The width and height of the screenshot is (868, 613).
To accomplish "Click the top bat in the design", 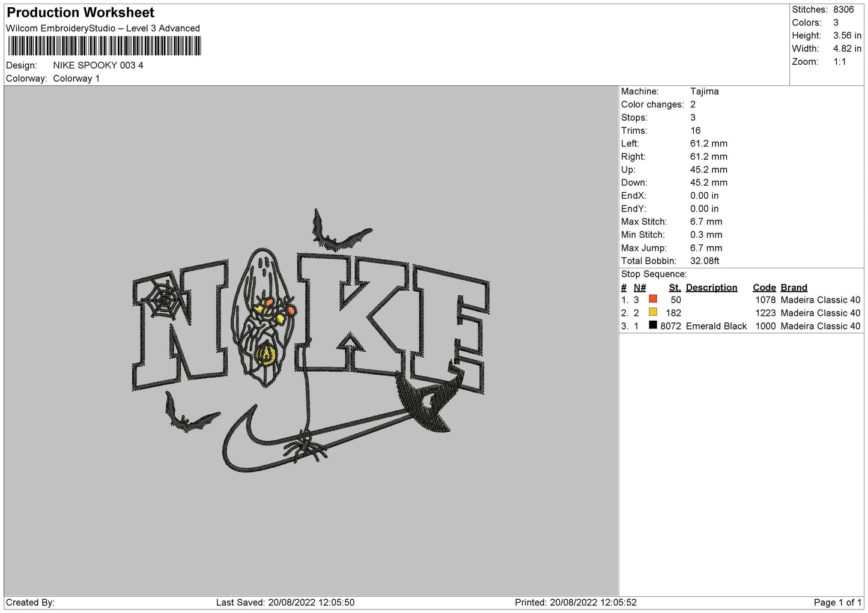I will click(338, 235).
